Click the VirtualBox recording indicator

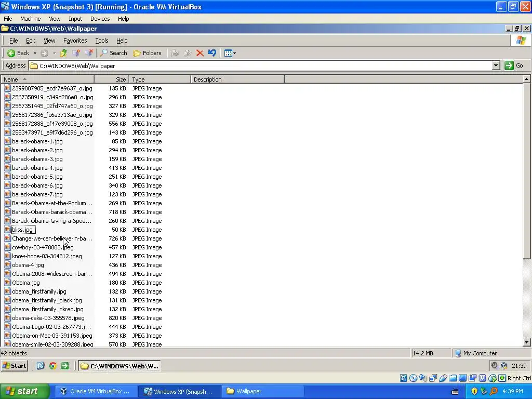[472, 378]
